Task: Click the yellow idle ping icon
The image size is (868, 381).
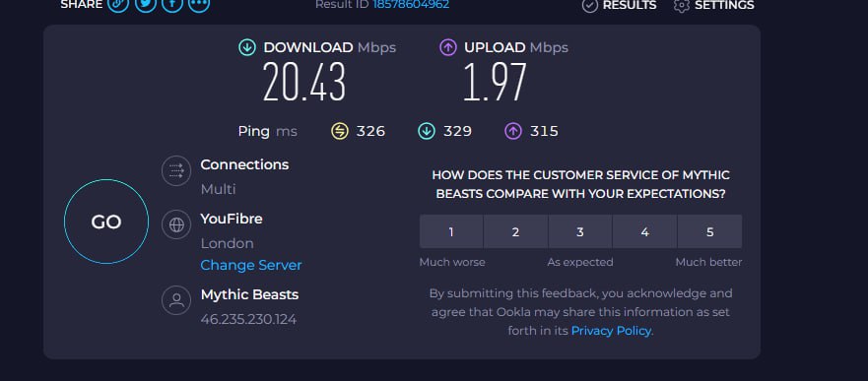Action: (339, 131)
